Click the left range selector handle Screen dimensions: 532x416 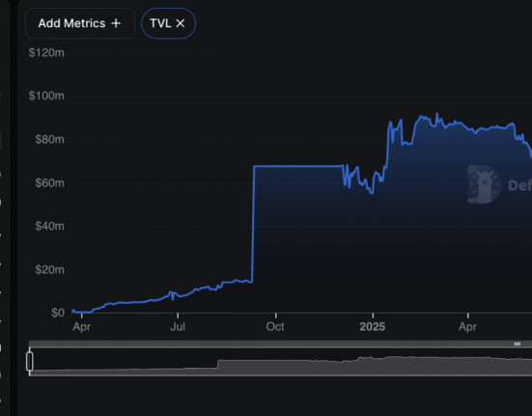[x=30, y=361]
